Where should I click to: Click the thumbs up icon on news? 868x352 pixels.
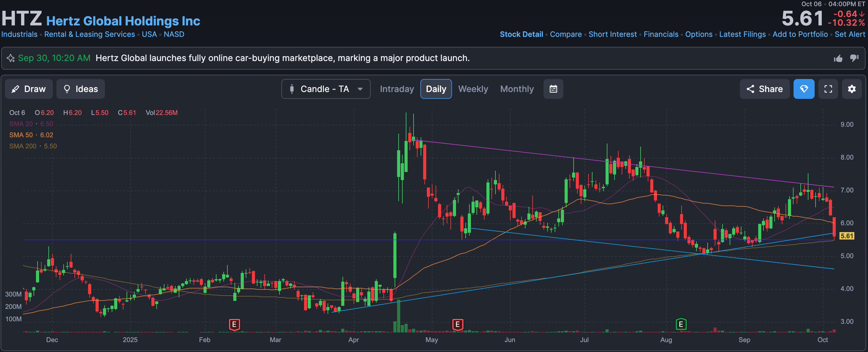tap(838, 59)
